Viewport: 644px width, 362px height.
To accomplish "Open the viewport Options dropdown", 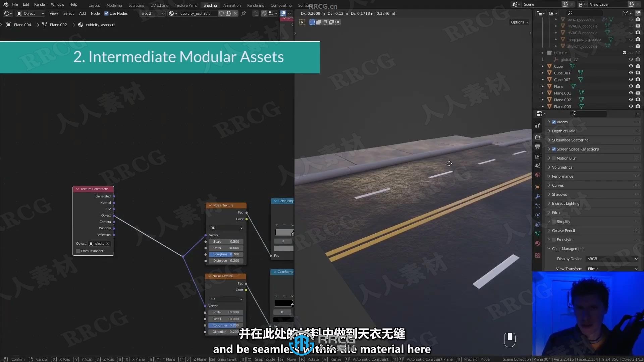I will click(x=520, y=22).
